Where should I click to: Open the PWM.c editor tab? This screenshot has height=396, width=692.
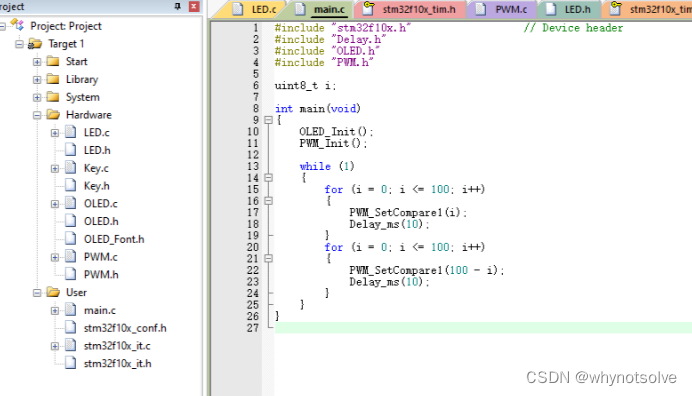[x=503, y=9]
